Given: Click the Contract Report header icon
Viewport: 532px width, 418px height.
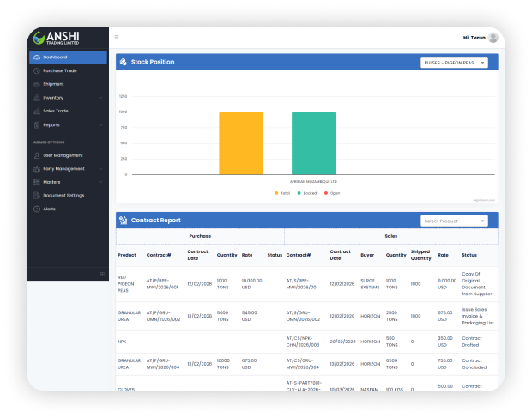Looking at the screenshot, I should pyautogui.click(x=124, y=221).
